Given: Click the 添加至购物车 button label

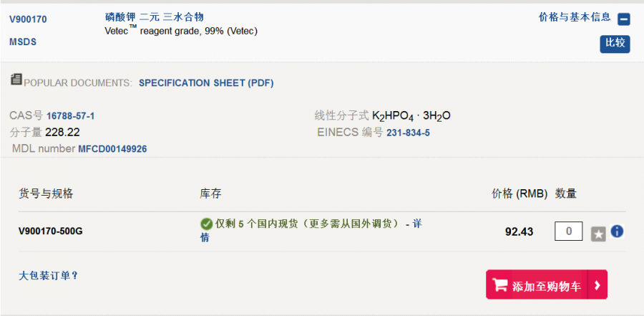Looking at the screenshot, I should click(x=547, y=286).
